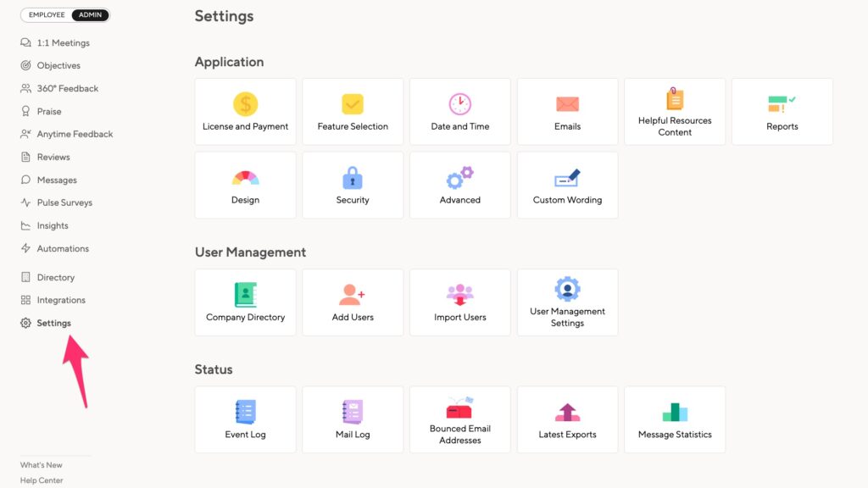Click the Integrations grid icon
This screenshot has width=868, height=488.
pyautogui.click(x=25, y=300)
